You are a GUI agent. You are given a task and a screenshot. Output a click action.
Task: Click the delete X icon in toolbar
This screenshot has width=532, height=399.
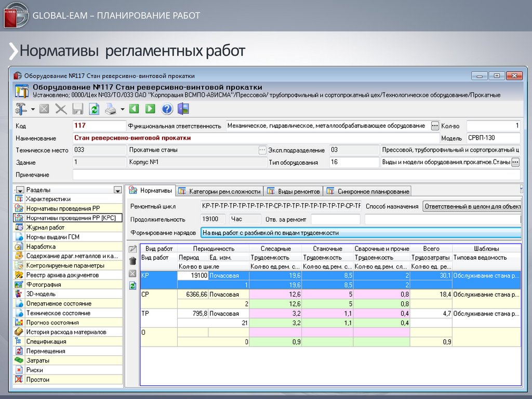(61, 109)
